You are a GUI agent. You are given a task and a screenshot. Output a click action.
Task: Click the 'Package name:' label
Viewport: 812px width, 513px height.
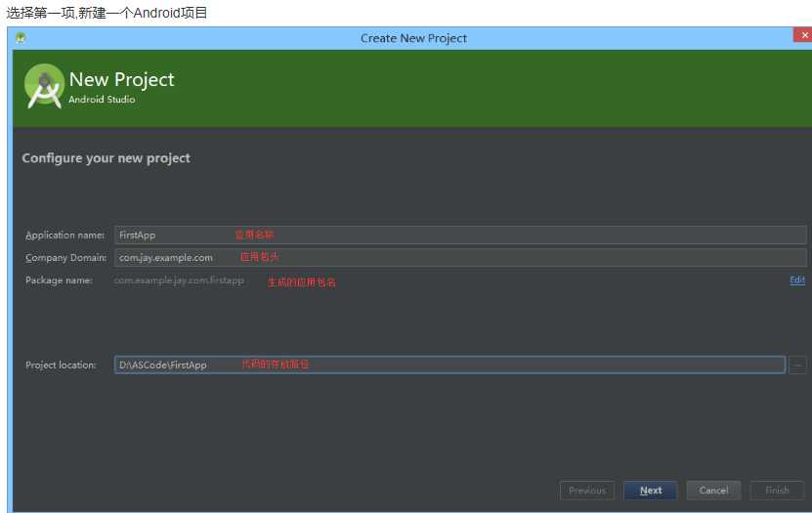coord(59,280)
